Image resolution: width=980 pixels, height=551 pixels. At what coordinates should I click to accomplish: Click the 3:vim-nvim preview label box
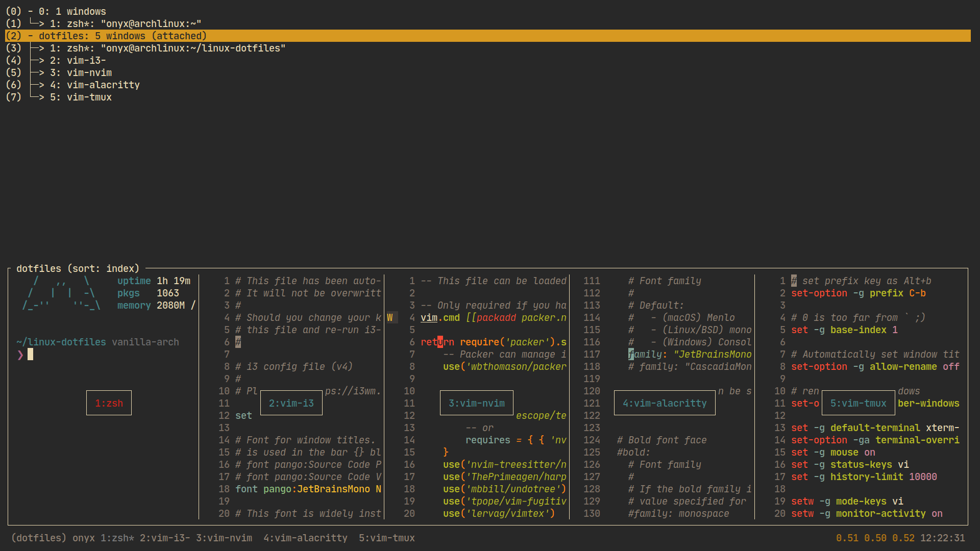(x=477, y=403)
